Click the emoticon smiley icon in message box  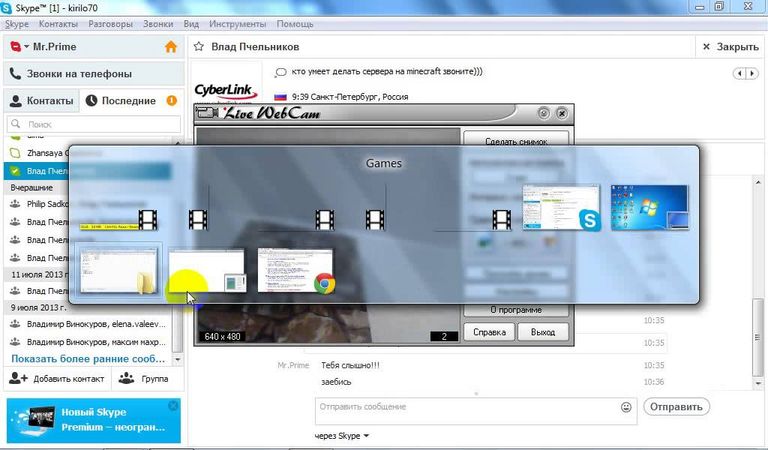tap(626, 407)
